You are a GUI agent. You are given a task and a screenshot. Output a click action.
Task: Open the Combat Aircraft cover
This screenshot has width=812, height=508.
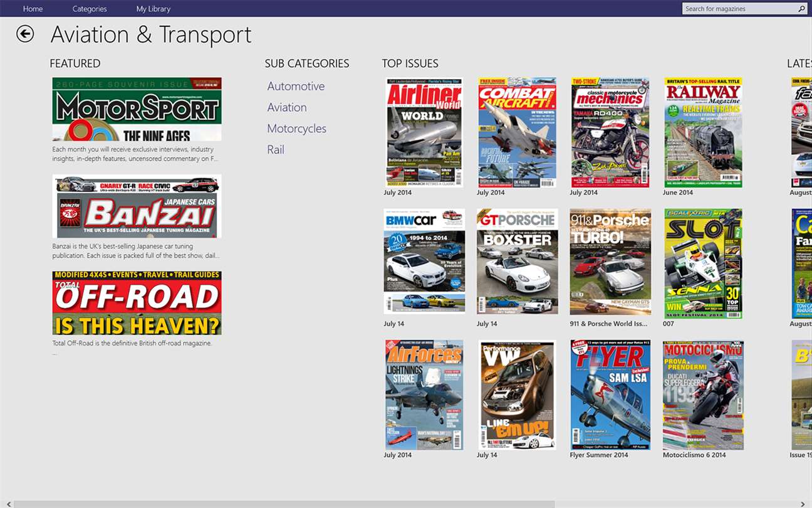[x=518, y=132]
